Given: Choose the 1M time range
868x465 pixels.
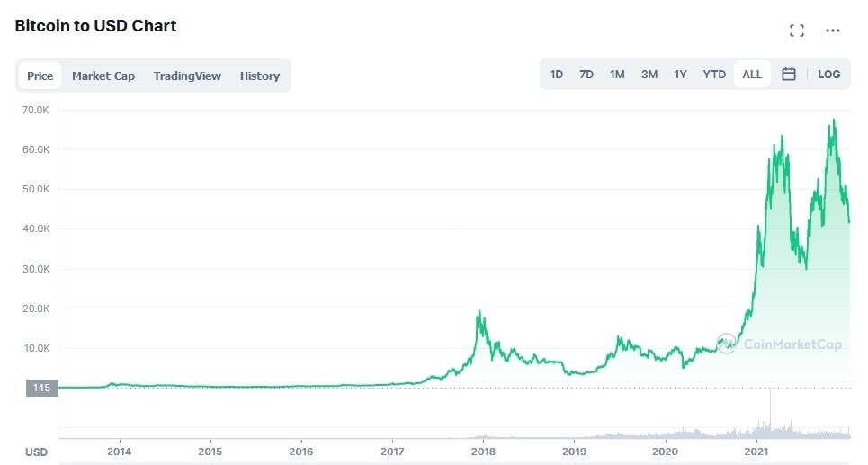Looking at the screenshot, I should coord(617,74).
